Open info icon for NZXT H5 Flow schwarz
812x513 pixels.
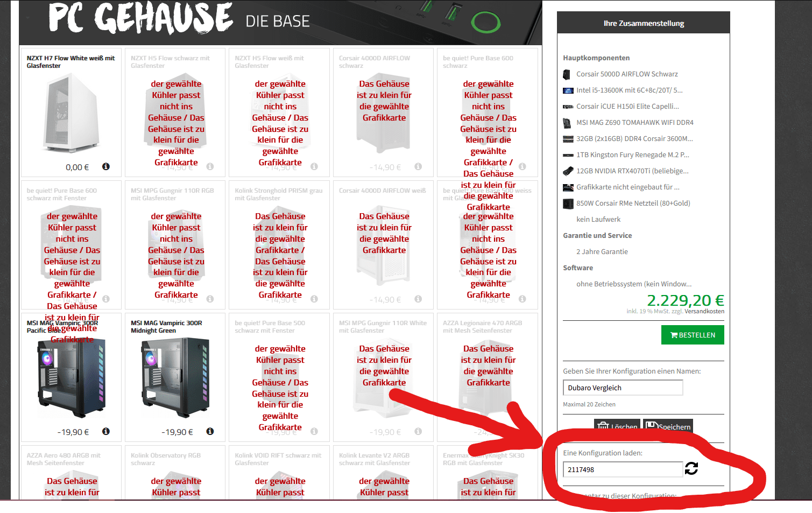(210, 166)
